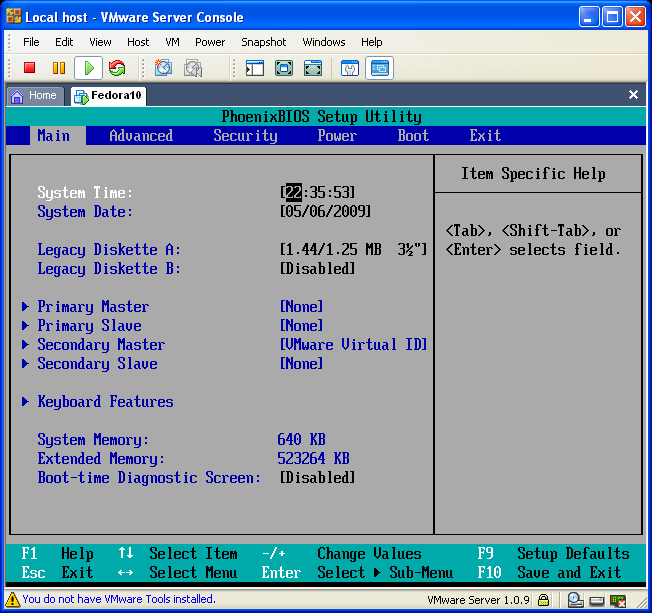
Task: Click VMware Server 1.0.9 status text
Action: click(478, 600)
